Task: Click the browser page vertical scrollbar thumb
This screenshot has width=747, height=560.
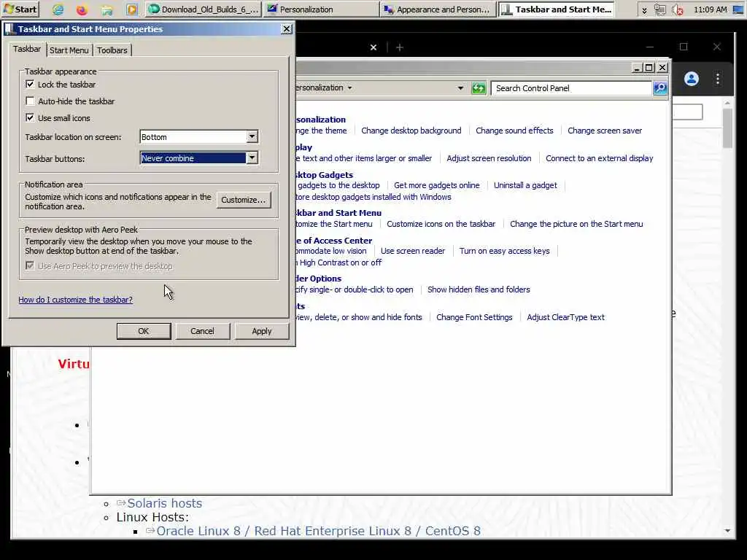Action: pyautogui.click(x=727, y=128)
